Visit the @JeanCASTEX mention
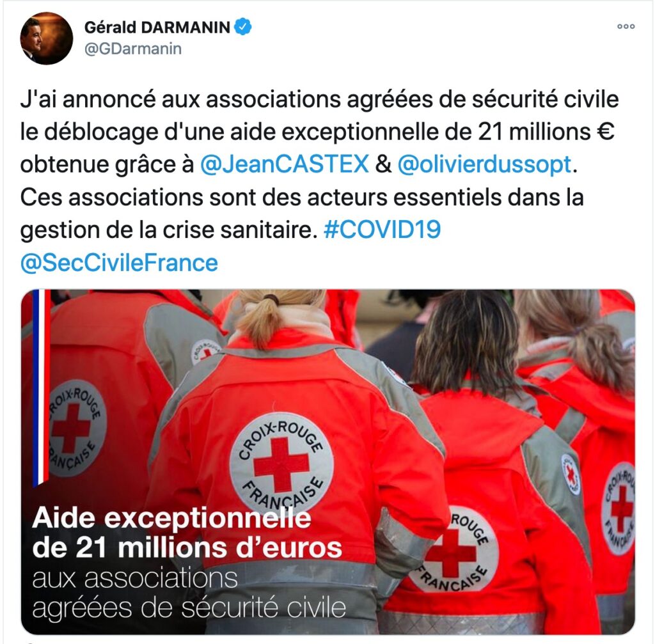 [285, 164]
